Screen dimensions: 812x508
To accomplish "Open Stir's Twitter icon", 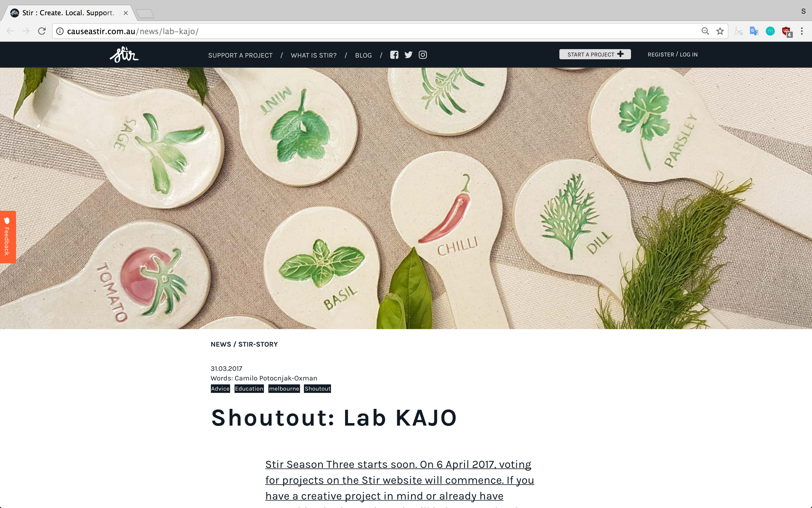I will coord(408,55).
